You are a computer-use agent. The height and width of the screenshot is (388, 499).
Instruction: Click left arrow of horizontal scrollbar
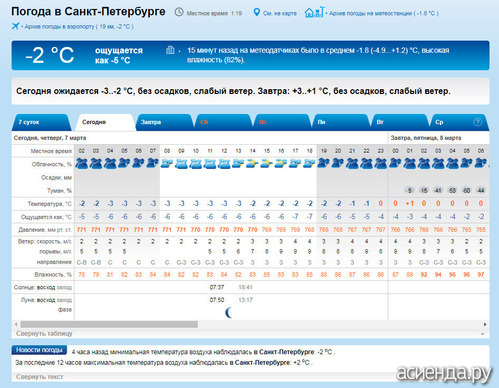16,324
